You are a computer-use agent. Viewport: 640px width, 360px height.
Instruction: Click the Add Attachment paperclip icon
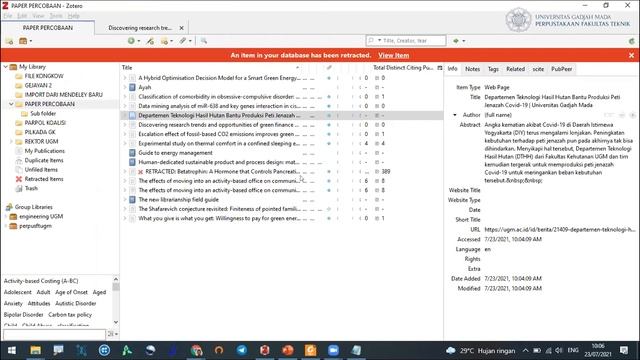[x=185, y=41]
